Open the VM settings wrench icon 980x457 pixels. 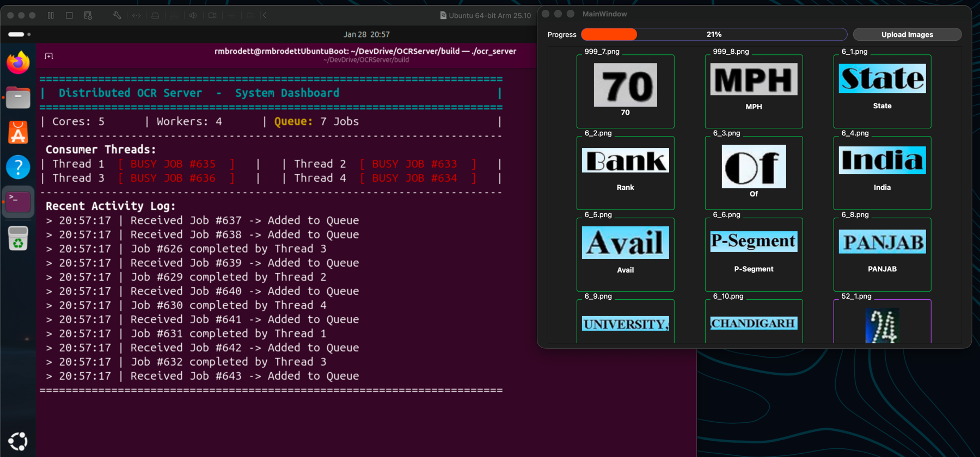pyautogui.click(x=117, y=15)
